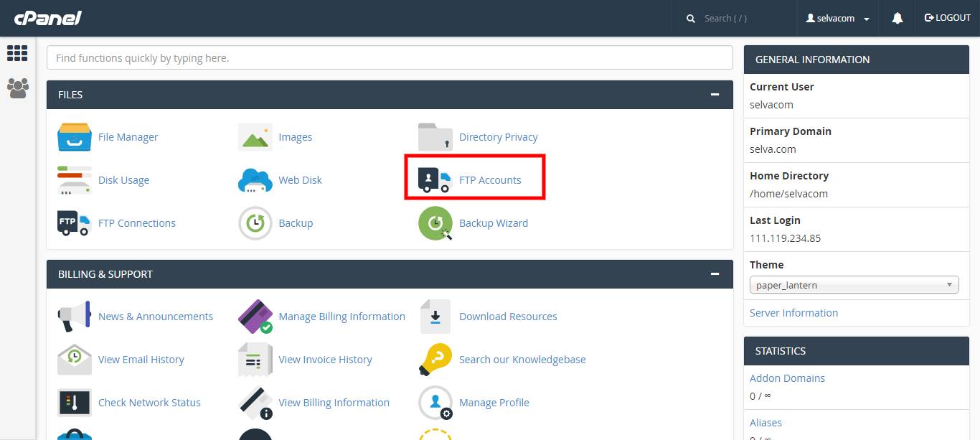Viewport: 980px width, 440px height.
Task: Click the Home Directory path /home/selvacom
Action: pyautogui.click(x=789, y=194)
